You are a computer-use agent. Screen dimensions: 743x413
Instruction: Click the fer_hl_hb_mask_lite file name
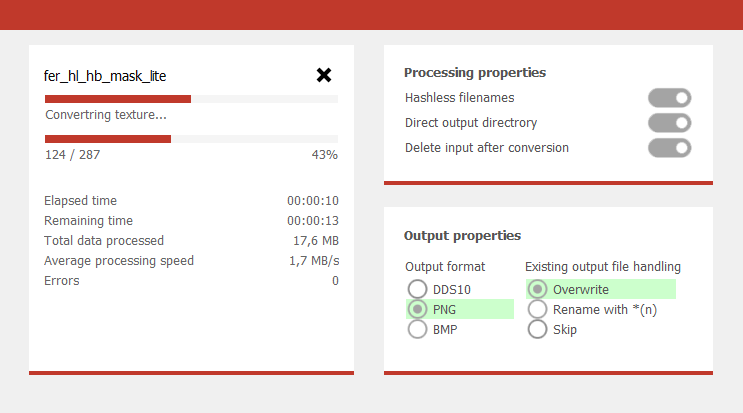tap(105, 75)
